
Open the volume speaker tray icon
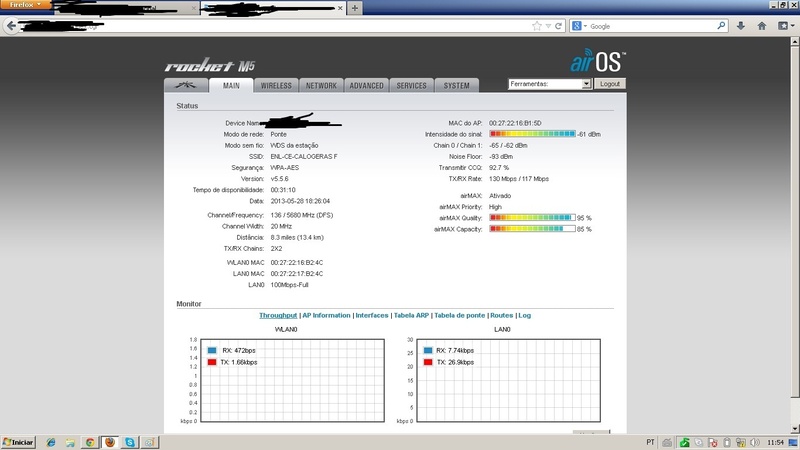coord(755,442)
